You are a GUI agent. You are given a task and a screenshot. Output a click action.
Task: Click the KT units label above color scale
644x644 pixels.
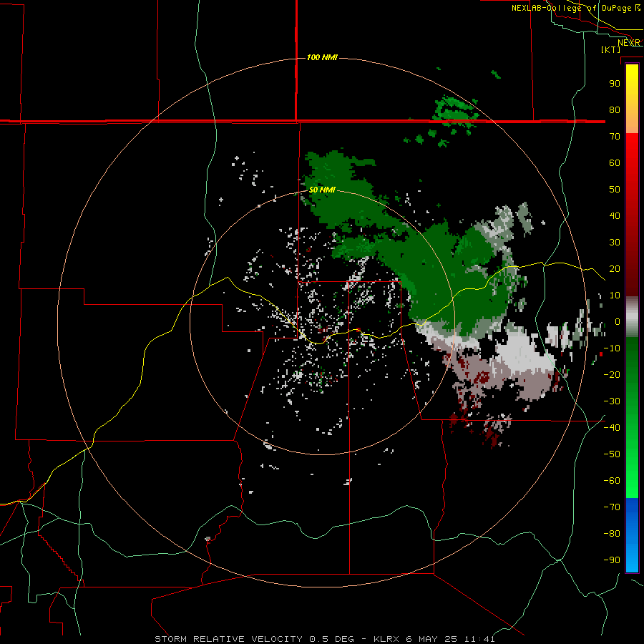coord(611,49)
